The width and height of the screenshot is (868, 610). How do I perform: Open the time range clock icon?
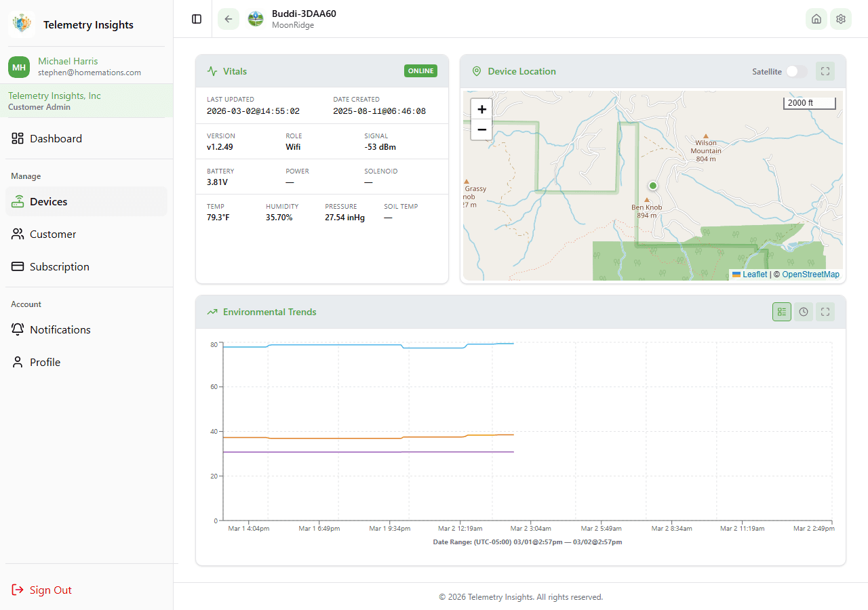pyautogui.click(x=804, y=312)
